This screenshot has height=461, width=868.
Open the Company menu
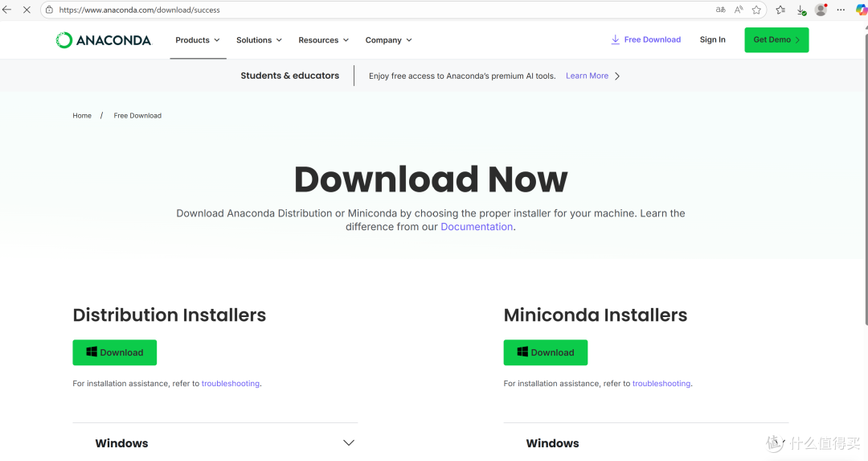click(x=389, y=40)
